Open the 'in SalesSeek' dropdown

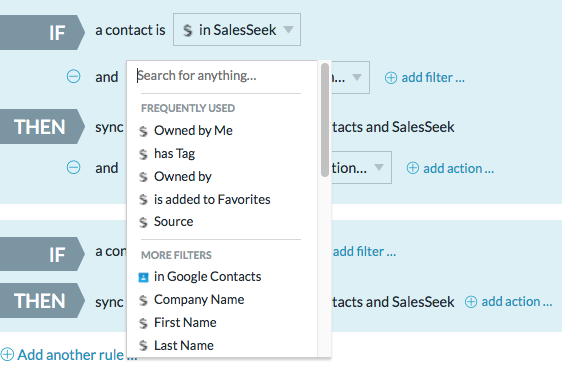tap(237, 30)
